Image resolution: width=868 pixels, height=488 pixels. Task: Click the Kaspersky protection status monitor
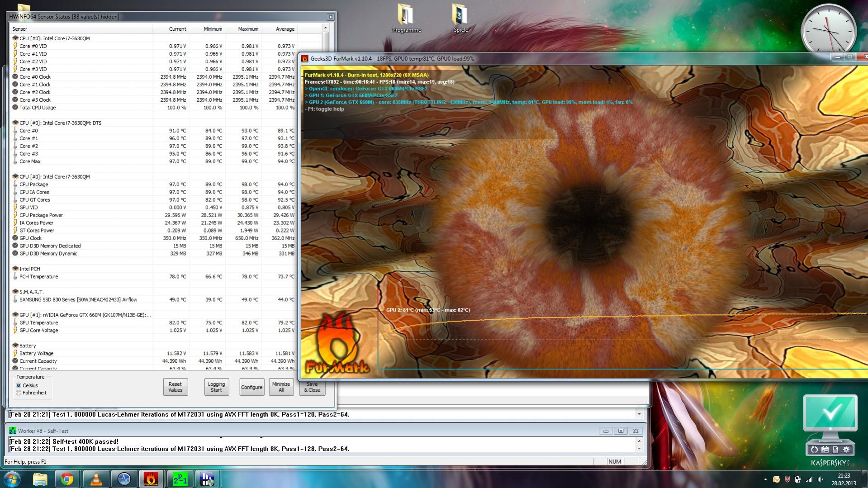click(x=830, y=414)
